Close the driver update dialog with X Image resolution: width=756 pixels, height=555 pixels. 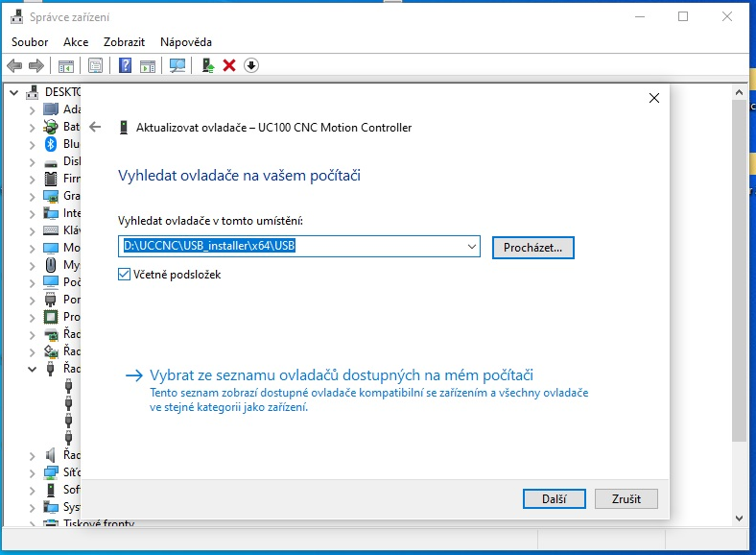tap(653, 98)
